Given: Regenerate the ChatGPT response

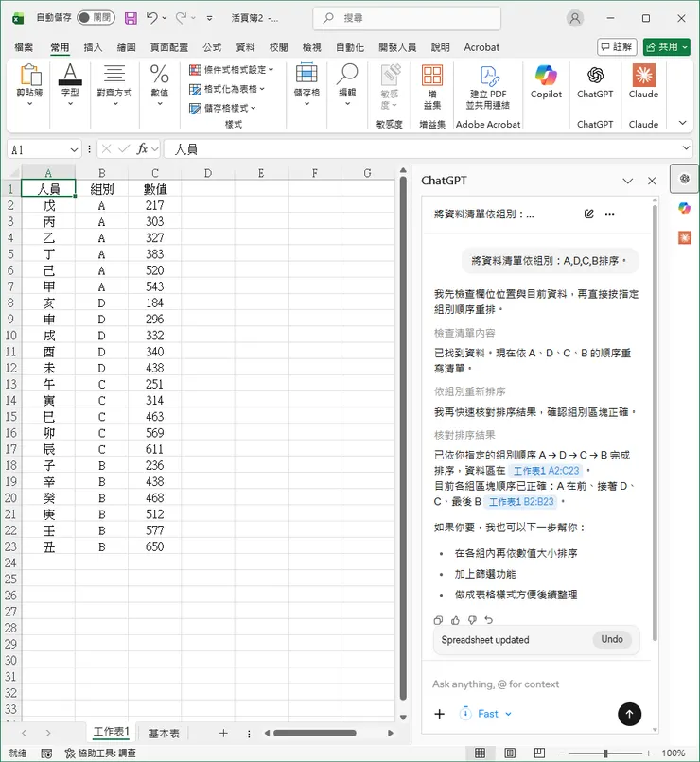Looking at the screenshot, I should click(x=488, y=620).
